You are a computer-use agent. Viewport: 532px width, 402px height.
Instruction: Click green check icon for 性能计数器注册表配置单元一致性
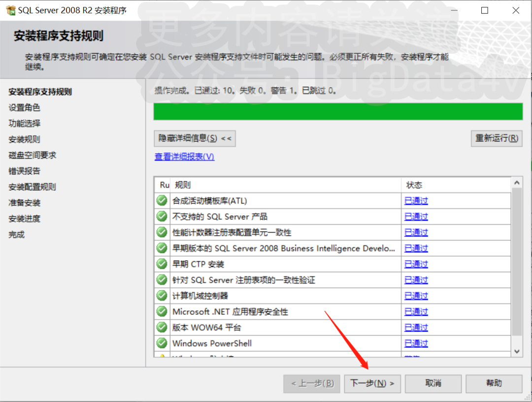pyautogui.click(x=162, y=232)
